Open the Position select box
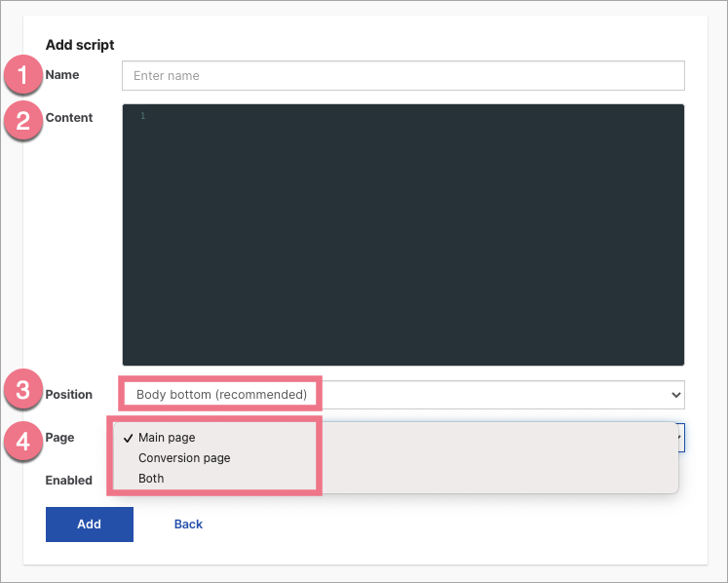 pyautogui.click(x=402, y=395)
